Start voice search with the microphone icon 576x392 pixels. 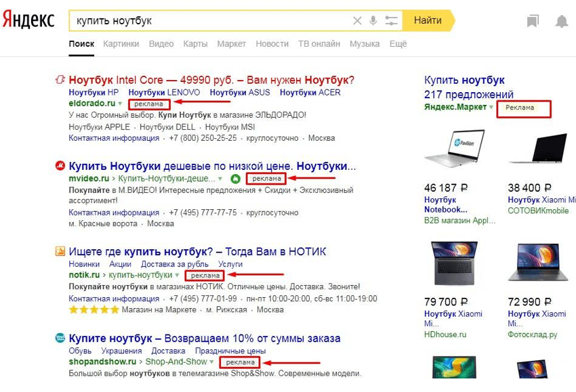click(373, 20)
